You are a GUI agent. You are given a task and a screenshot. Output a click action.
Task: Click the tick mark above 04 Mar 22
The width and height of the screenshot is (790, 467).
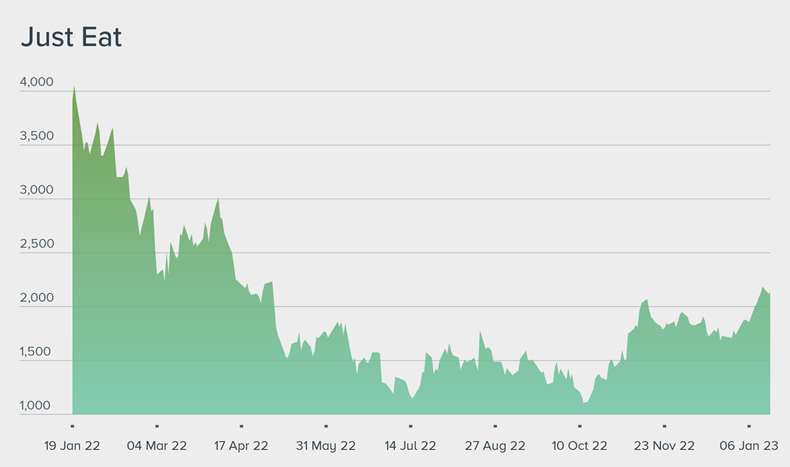pos(157,426)
